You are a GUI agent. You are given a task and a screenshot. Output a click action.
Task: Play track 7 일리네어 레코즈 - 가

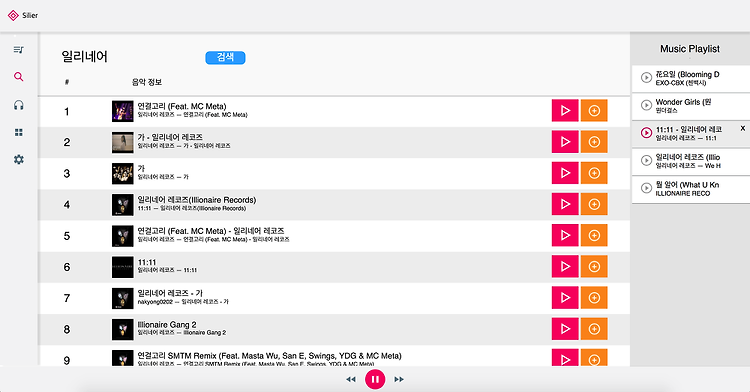pos(565,298)
